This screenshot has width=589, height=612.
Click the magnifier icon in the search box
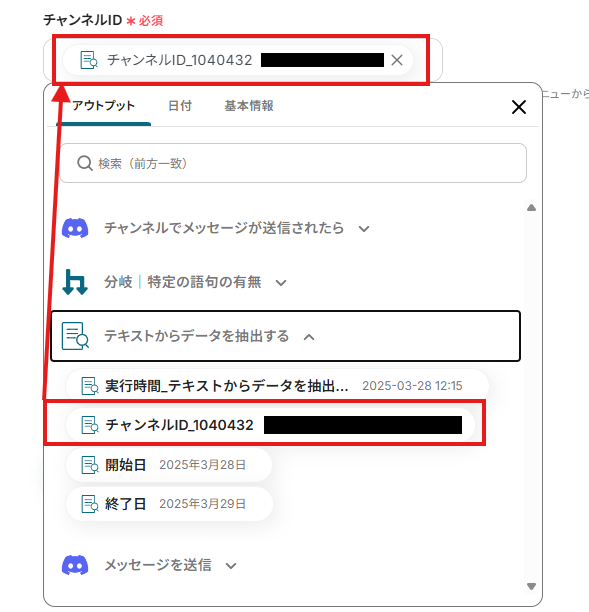[x=85, y=163]
